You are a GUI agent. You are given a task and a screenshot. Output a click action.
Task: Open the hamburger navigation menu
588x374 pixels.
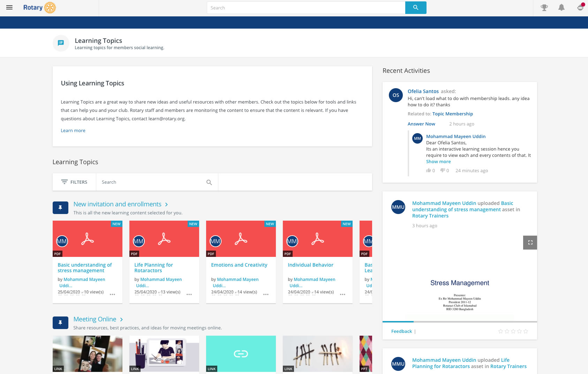click(9, 7)
